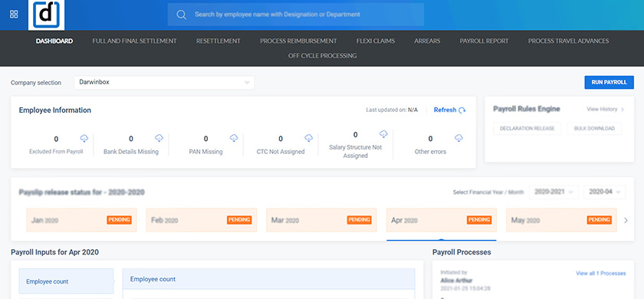
Task: Download Salary Structure Not Assigned list
Action: tap(383, 134)
